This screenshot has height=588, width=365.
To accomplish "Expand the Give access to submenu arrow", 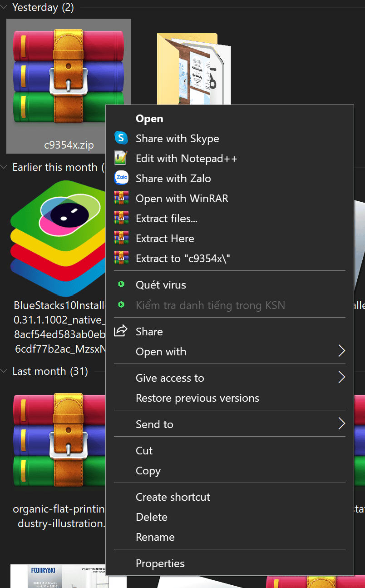I will (x=341, y=378).
